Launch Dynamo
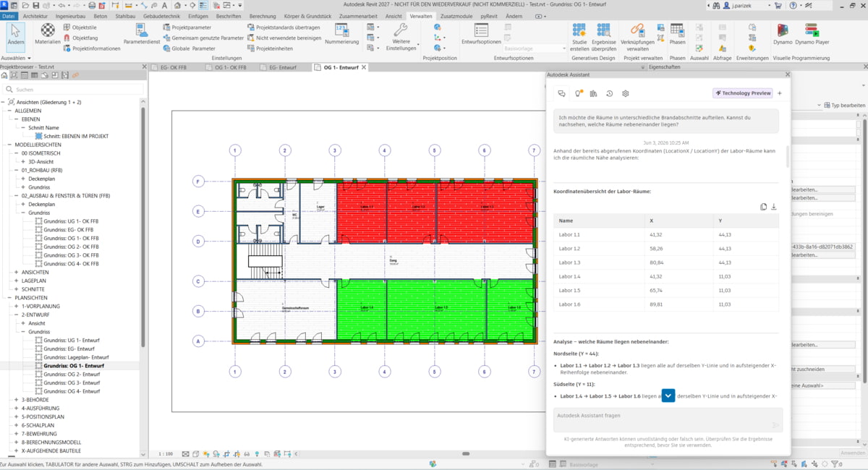Viewport: 868px width, 470px height. coord(783,35)
